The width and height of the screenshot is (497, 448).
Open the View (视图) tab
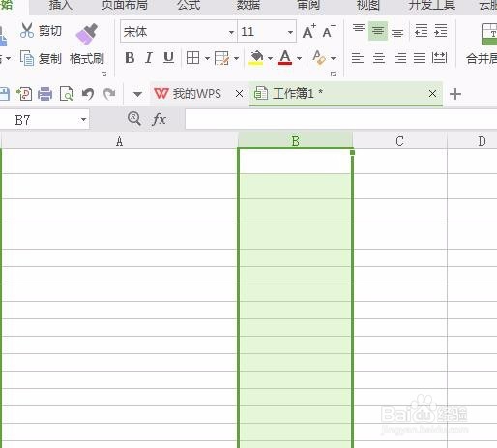click(x=368, y=5)
